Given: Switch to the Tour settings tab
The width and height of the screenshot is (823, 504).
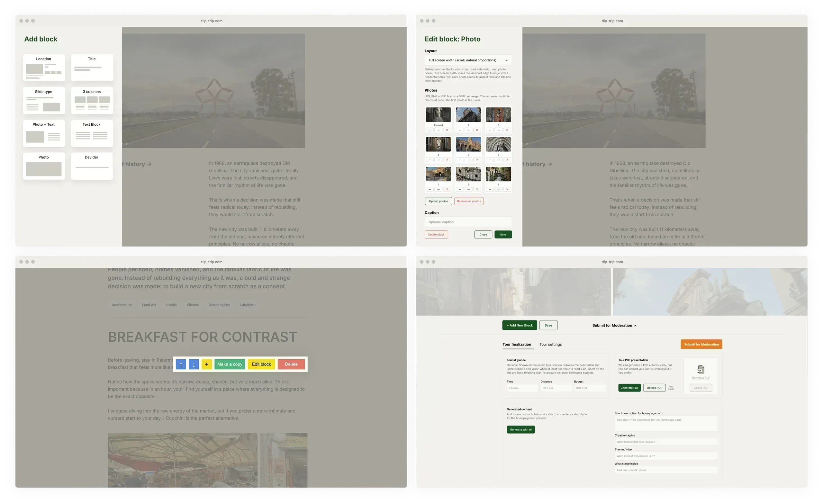Looking at the screenshot, I should click(550, 344).
